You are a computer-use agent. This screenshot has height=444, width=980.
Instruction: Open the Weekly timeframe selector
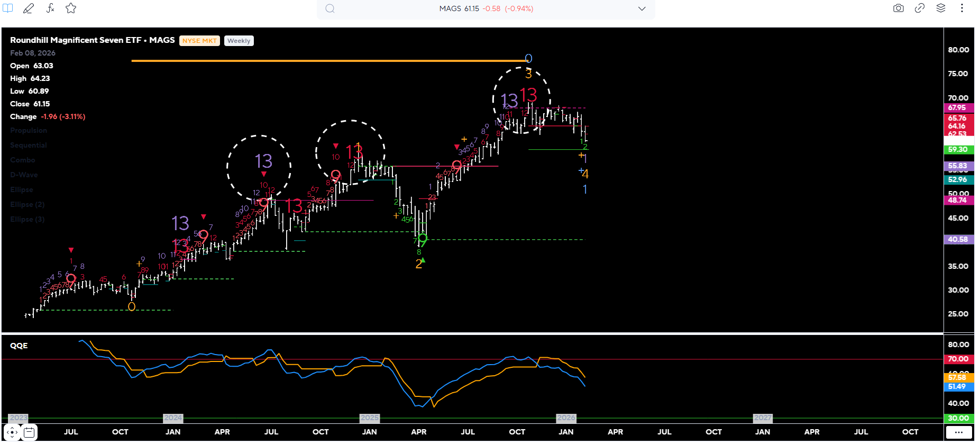pos(239,41)
